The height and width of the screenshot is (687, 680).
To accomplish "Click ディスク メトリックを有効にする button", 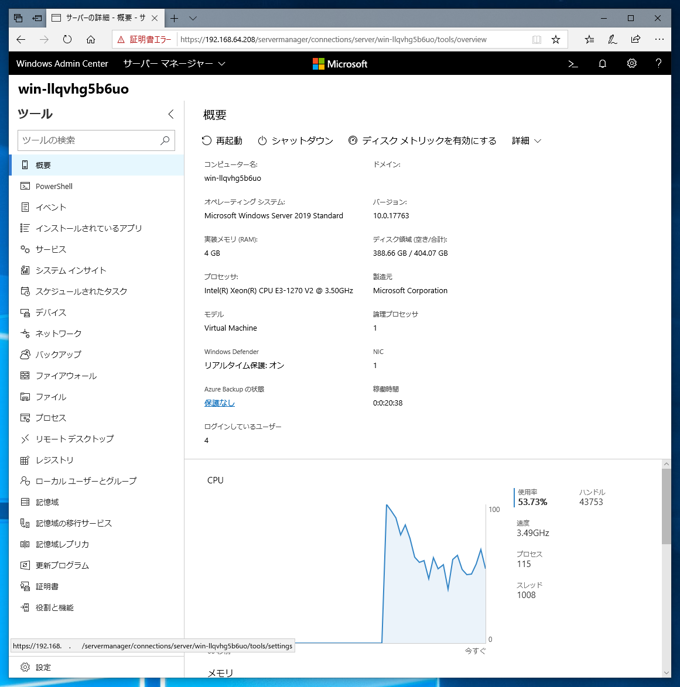I will click(x=422, y=141).
